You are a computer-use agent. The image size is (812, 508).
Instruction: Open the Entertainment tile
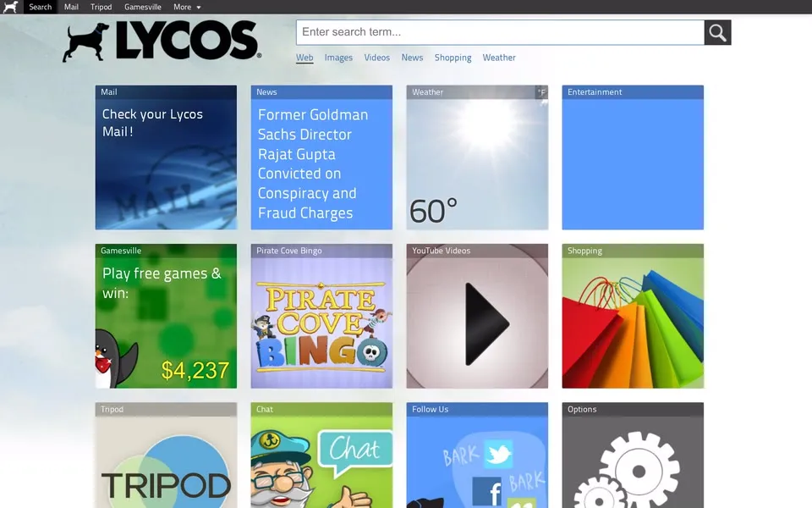click(633, 157)
